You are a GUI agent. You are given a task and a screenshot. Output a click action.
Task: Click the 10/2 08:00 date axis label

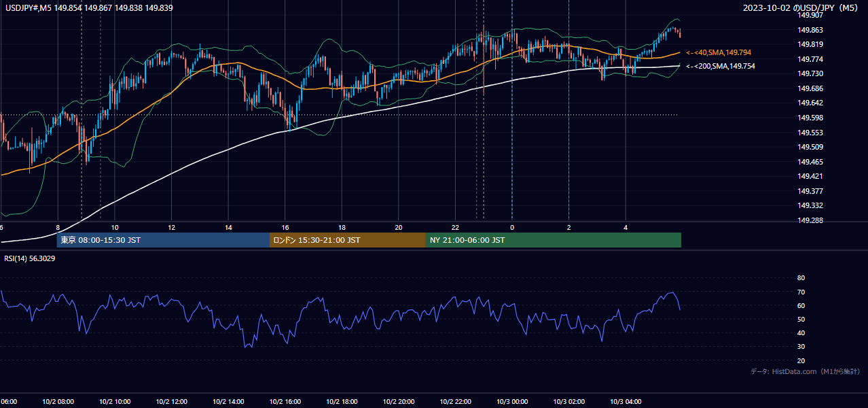58,401
